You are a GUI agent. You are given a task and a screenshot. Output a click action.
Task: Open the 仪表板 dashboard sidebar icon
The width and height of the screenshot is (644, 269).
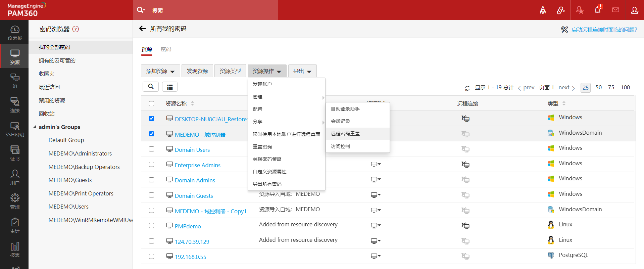[x=15, y=33]
